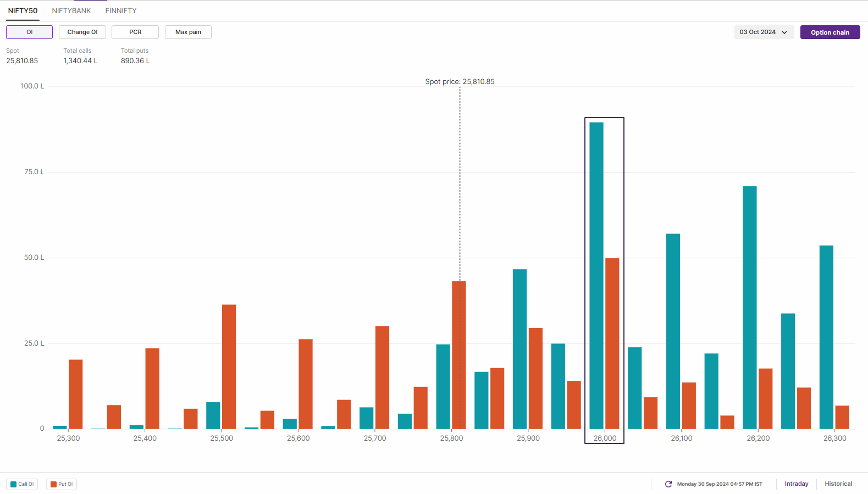The height and width of the screenshot is (494, 868).
Task: Click the Put OI orange color swatch
Action: tap(53, 484)
